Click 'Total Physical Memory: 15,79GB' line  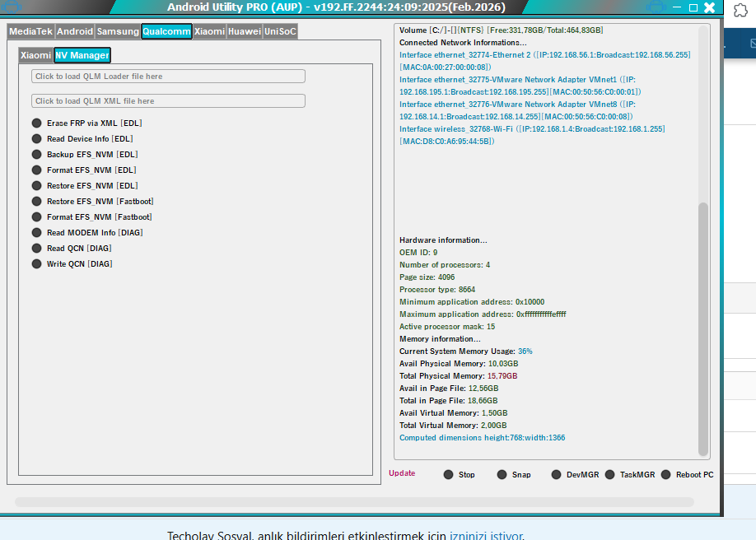459,376
